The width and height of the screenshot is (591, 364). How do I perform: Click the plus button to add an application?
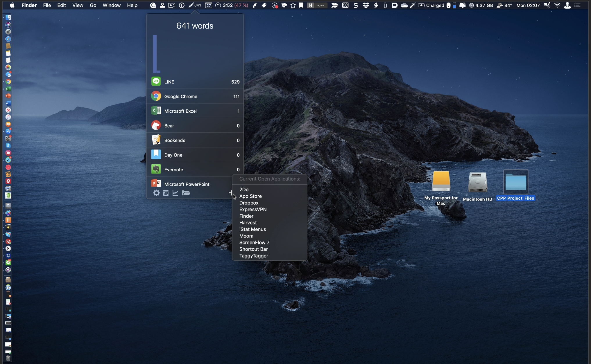click(x=231, y=192)
